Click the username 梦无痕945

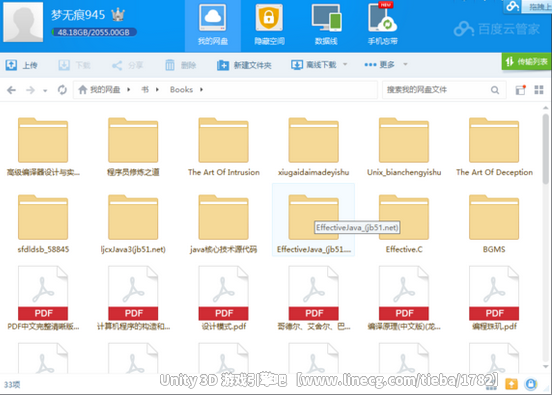(78, 15)
